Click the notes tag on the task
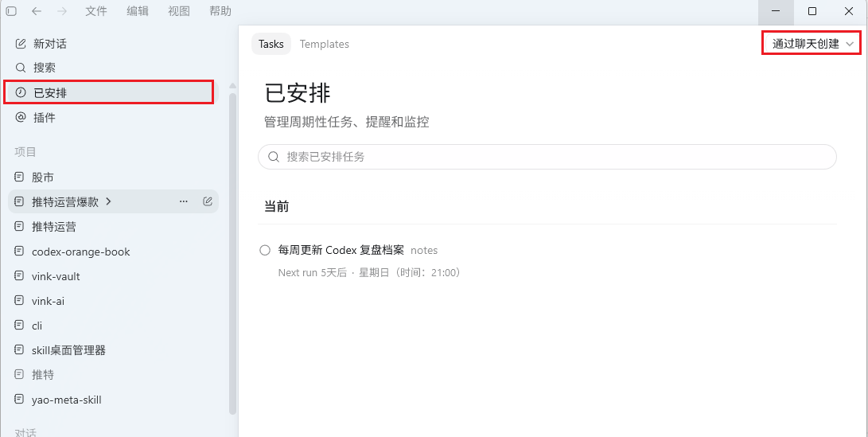 [424, 251]
